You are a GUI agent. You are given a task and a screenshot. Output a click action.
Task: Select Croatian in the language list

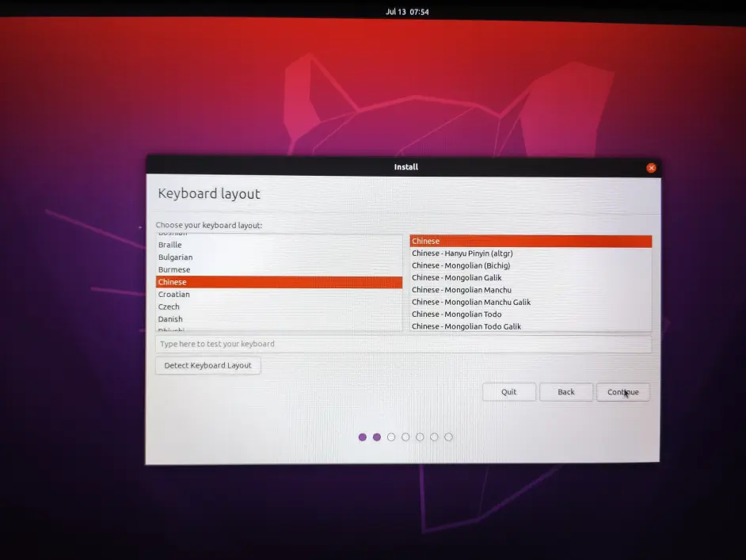pyautogui.click(x=279, y=295)
